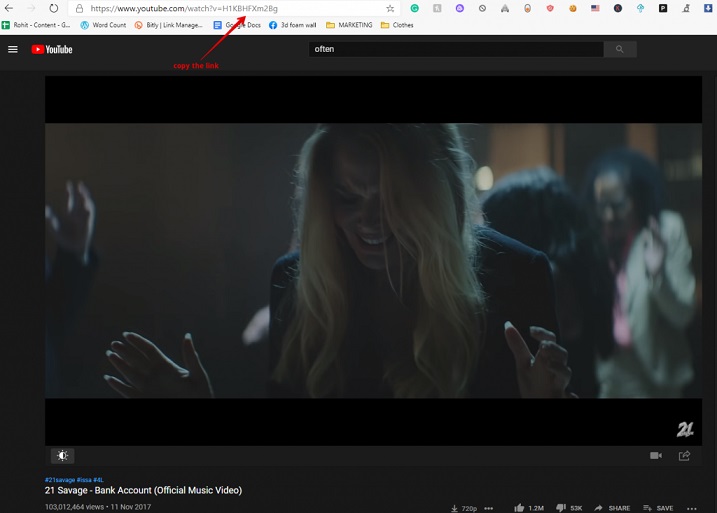The height and width of the screenshot is (513, 717).
Task: Open the blue download arrow extension
Action: click(708, 8)
